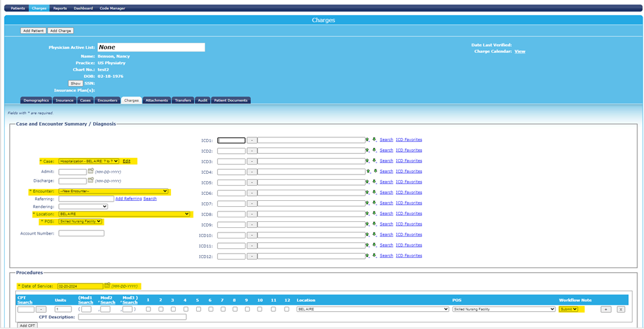The image size is (644, 329).
Task: Check diagnosis pointer 2 for the CPT row
Action: click(x=161, y=309)
